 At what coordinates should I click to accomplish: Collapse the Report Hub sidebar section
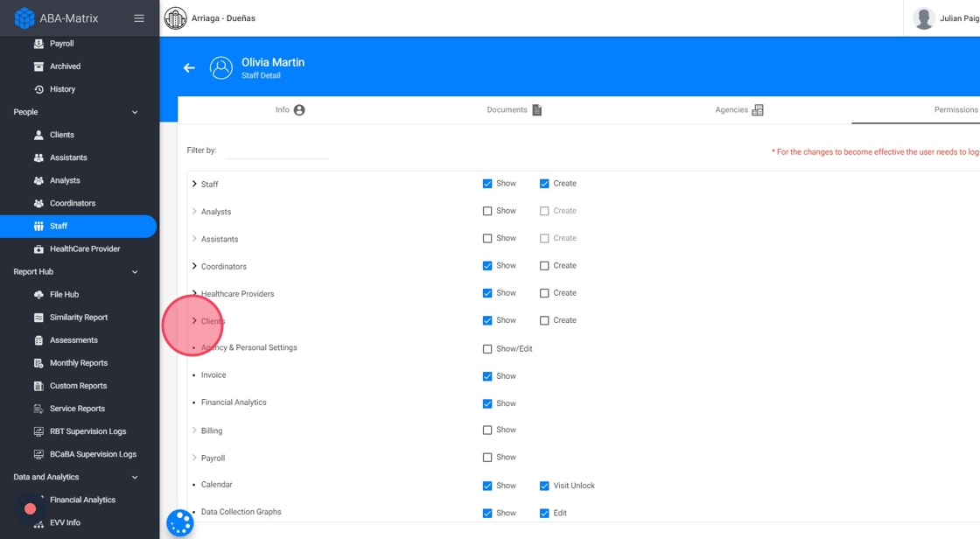click(x=135, y=272)
